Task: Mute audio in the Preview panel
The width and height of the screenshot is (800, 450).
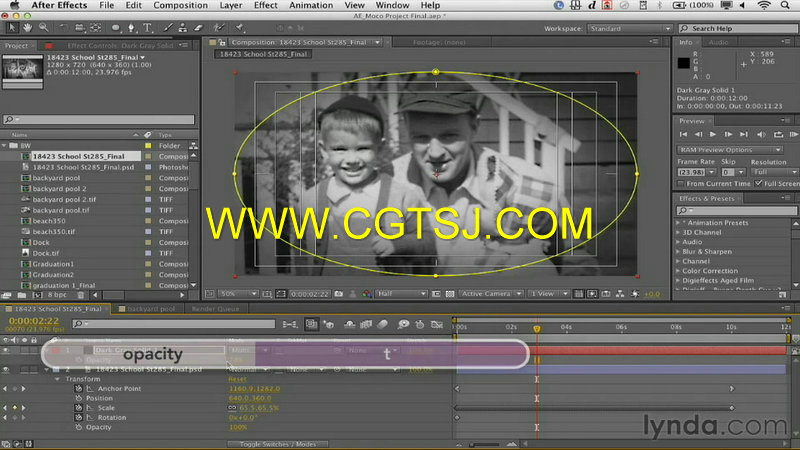Action: 761,134
